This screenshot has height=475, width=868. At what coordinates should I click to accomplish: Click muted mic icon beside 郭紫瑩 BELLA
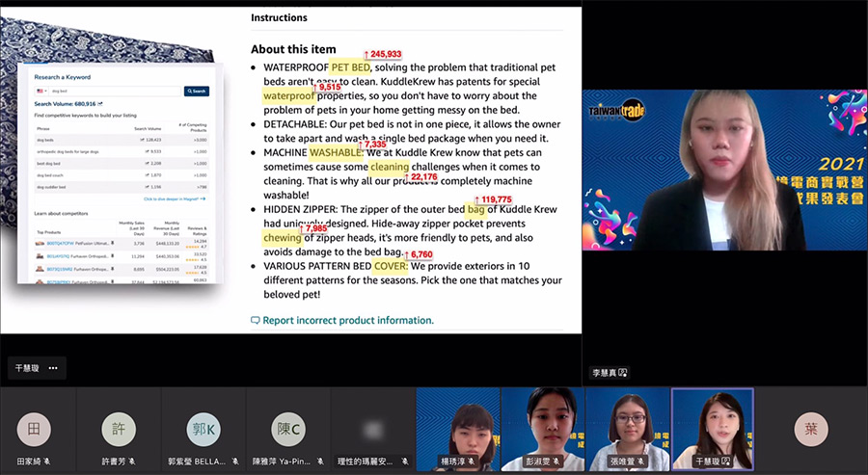(235, 462)
